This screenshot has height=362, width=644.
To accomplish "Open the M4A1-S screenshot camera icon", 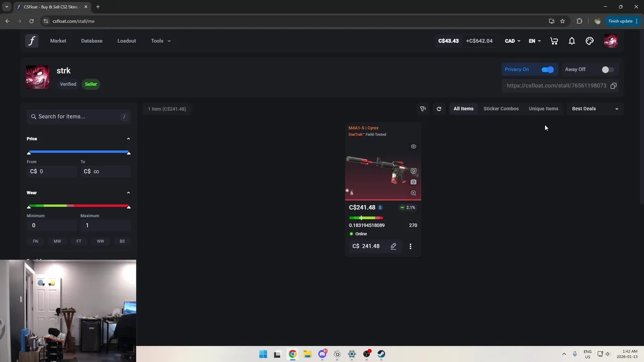I will pyautogui.click(x=414, y=182).
